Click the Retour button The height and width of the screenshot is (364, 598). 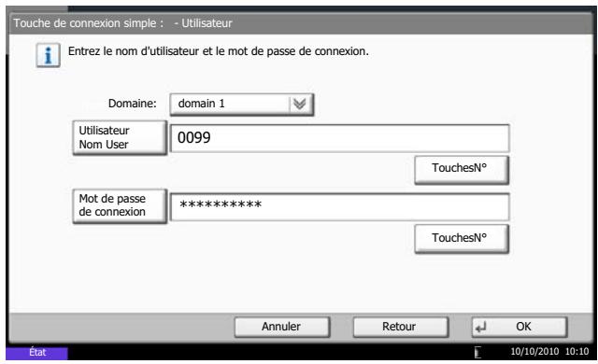(x=401, y=327)
